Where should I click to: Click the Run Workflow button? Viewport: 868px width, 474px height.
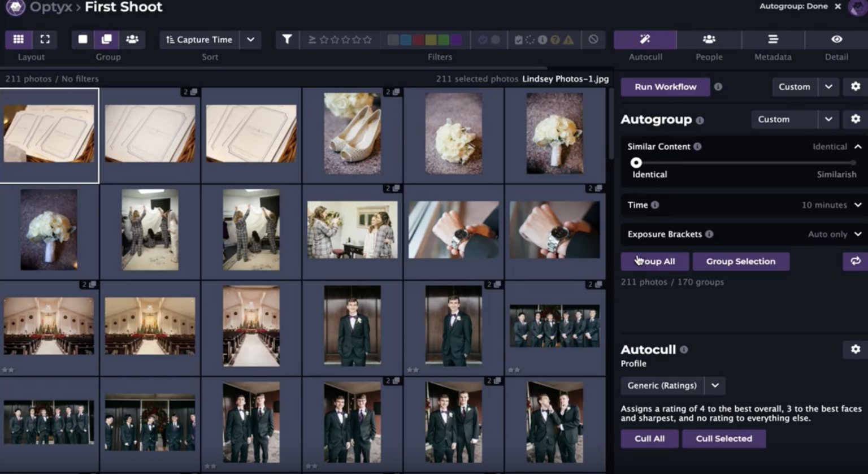click(x=665, y=86)
